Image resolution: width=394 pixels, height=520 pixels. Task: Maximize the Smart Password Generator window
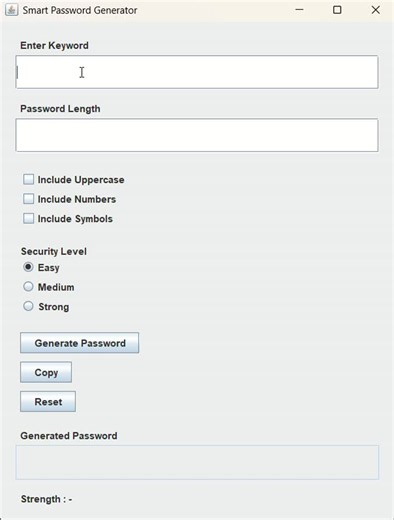click(x=337, y=10)
